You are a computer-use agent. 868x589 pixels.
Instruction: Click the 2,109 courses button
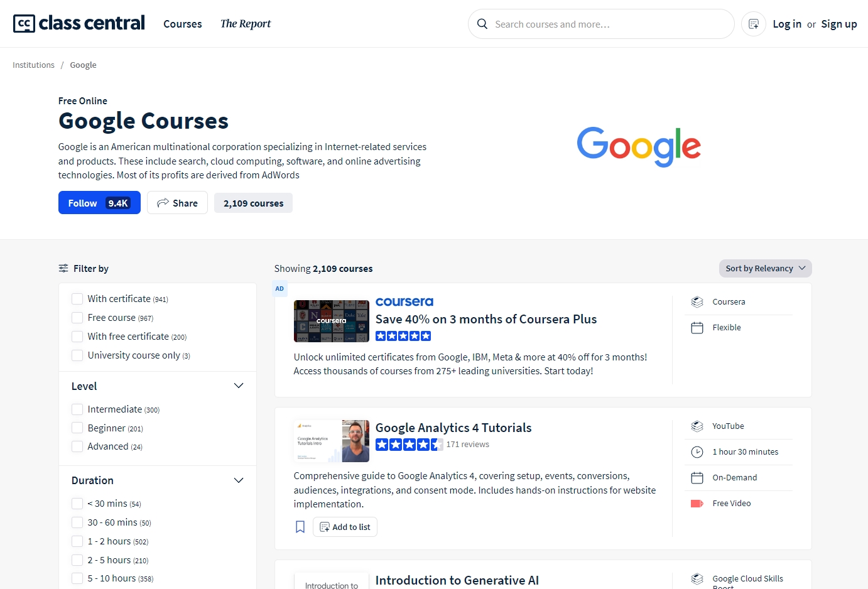coord(253,203)
